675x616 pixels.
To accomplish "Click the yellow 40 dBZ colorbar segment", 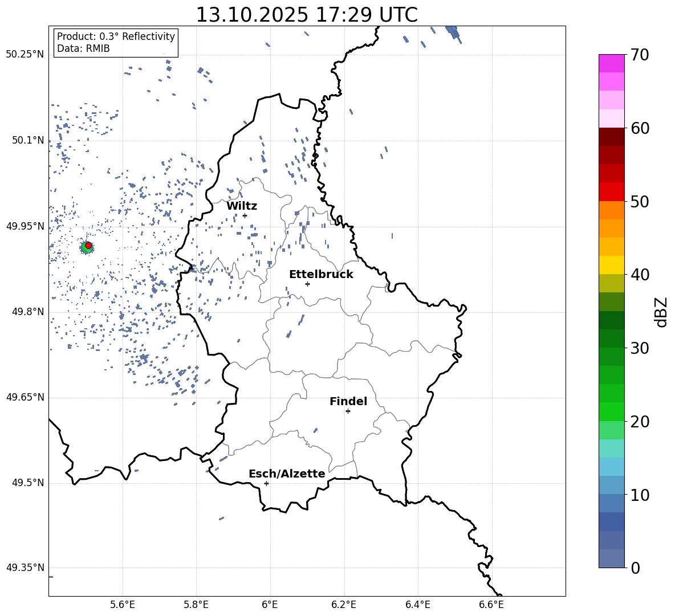I will coord(612,265).
